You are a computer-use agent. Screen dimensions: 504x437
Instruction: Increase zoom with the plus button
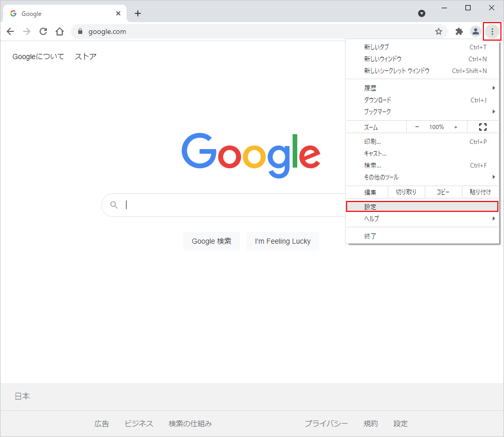click(x=456, y=127)
